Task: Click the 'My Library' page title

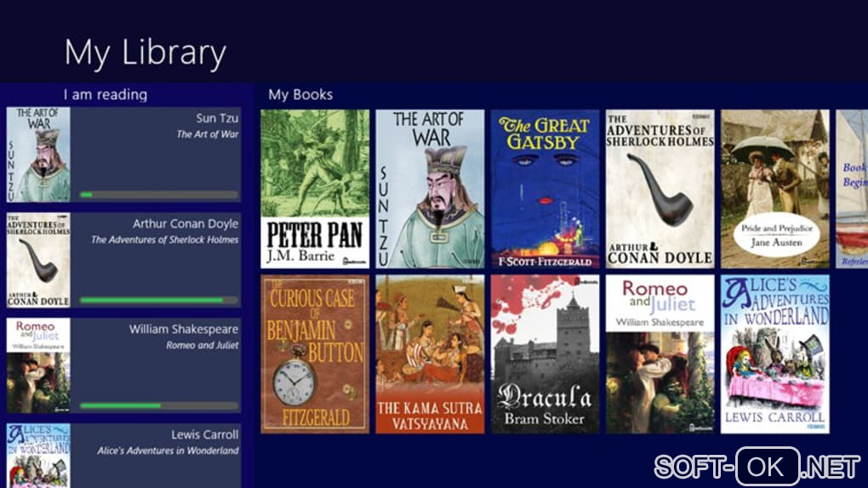Action: click(x=145, y=53)
